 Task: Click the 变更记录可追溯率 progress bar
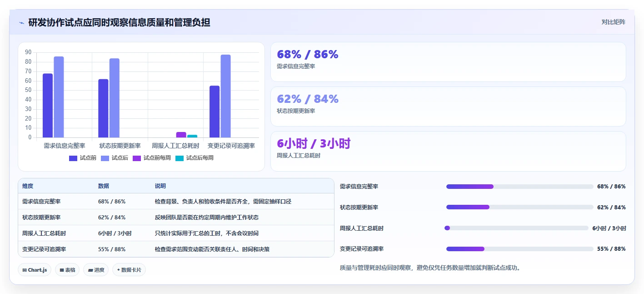point(519,249)
